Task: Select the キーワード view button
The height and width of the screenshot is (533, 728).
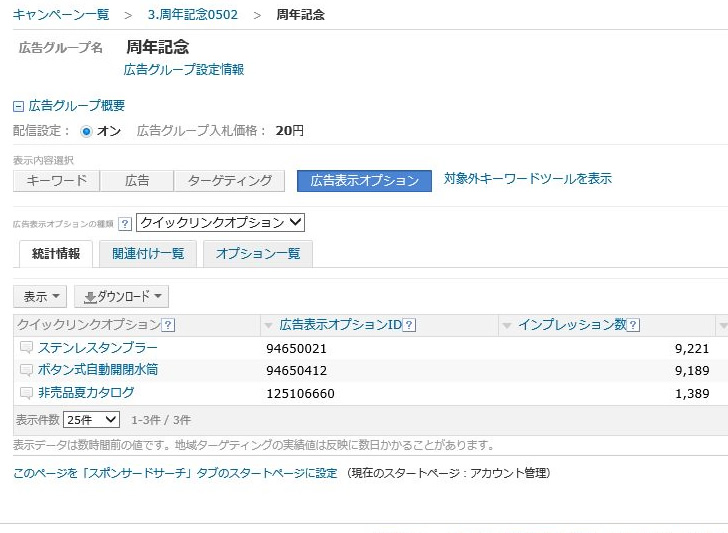Action: 56,181
